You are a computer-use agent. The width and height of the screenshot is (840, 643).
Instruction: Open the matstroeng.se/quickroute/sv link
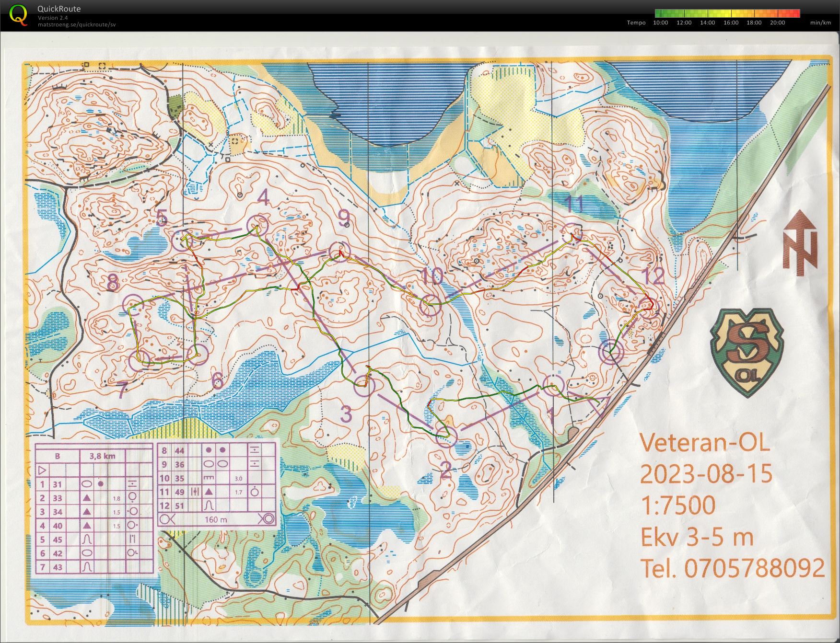tap(77, 24)
